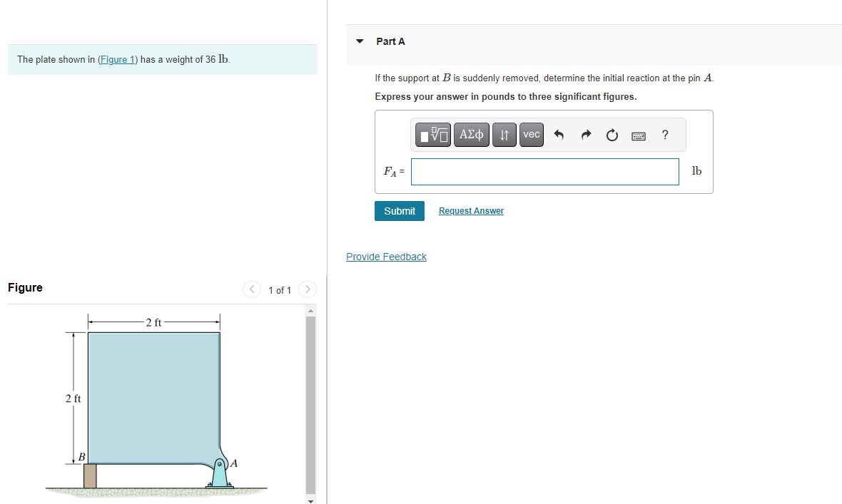Click the 'Express your answer in pounds' instruction
The height and width of the screenshot is (504, 842).
point(506,97)
